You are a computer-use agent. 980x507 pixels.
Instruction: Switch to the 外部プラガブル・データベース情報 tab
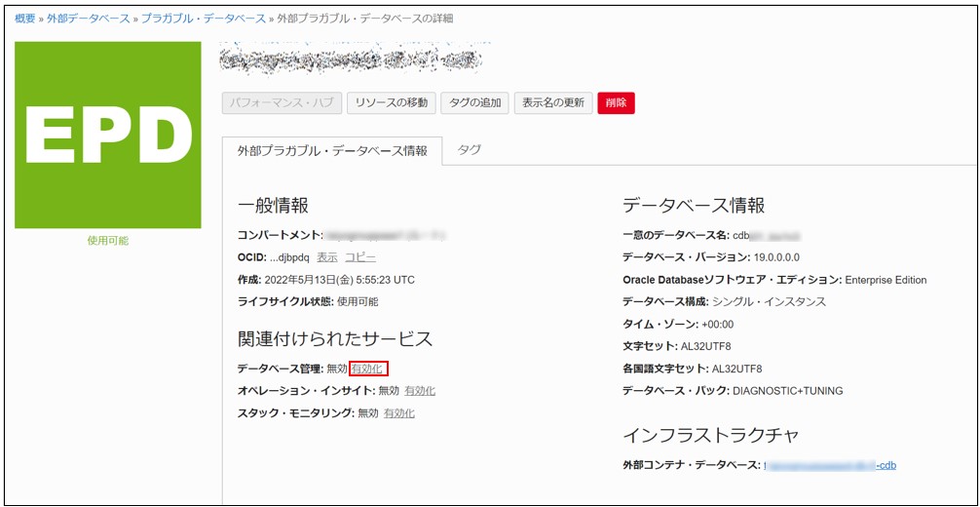[x=332, y=151]
